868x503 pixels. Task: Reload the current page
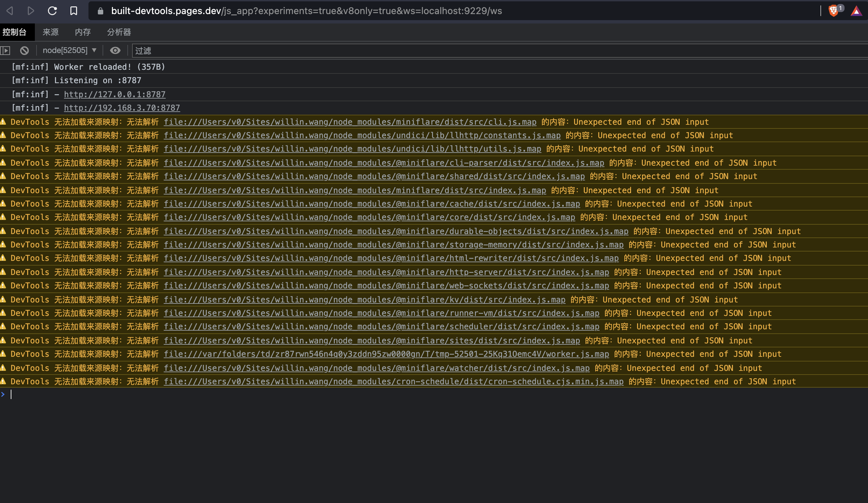click(x=52, y=10)
